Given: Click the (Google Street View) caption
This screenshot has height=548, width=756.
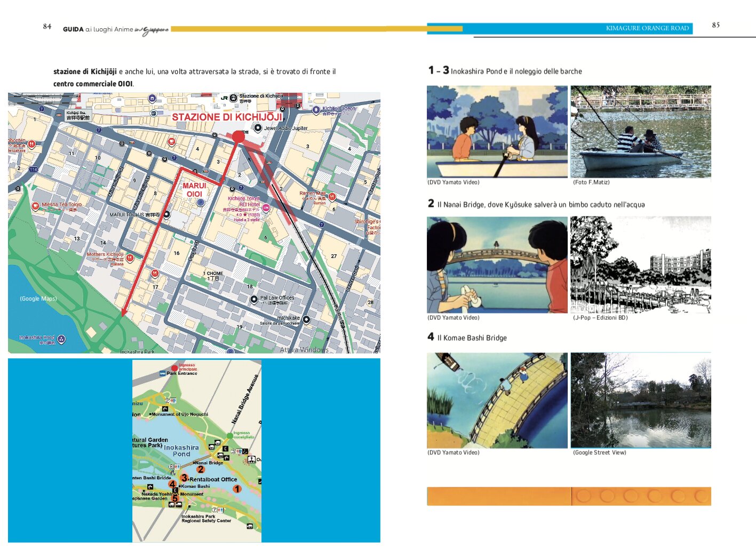Looking at the screenshot, I should coord(600,453).
